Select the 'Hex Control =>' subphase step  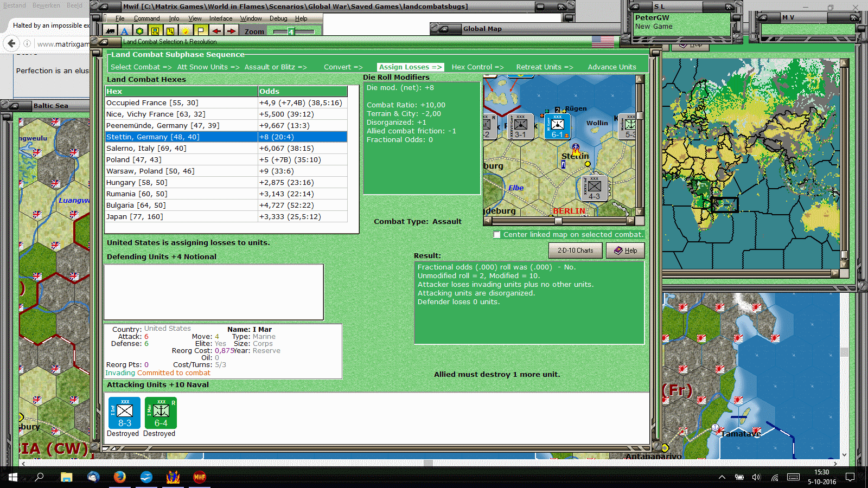(478, 67)
